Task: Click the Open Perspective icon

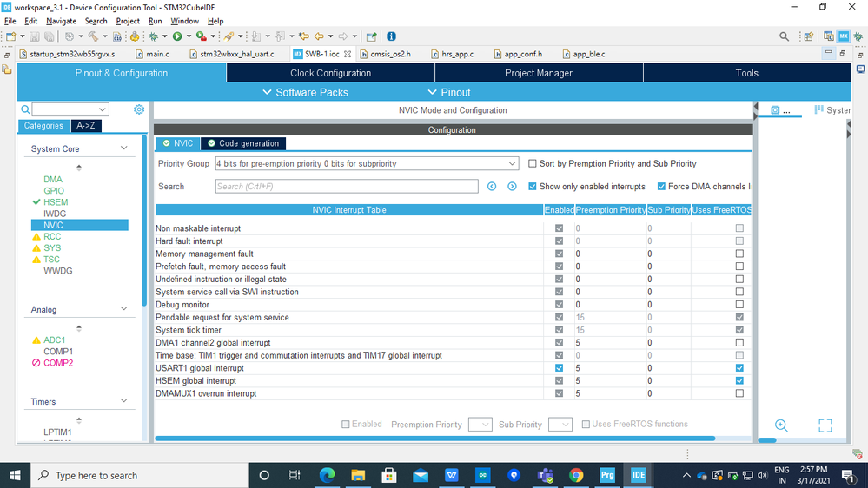Action: click(808, 36)
